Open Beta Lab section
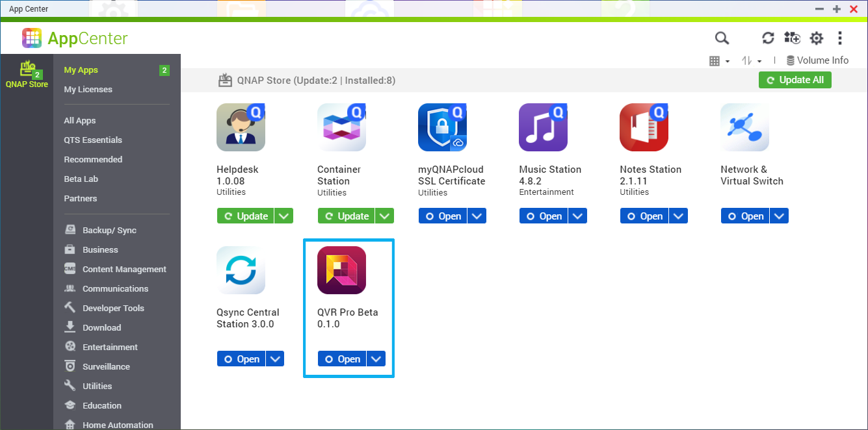The image size is (868, 430). click(81, 179)
